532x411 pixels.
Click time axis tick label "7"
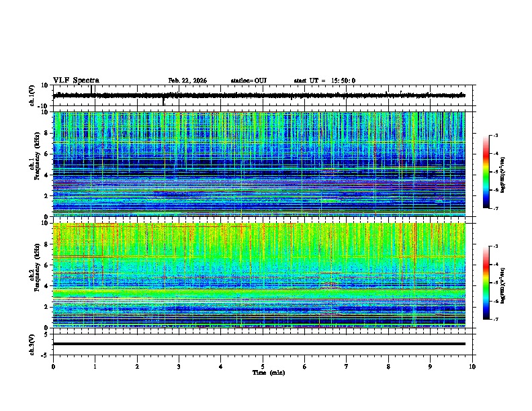[x=347, y=367]
